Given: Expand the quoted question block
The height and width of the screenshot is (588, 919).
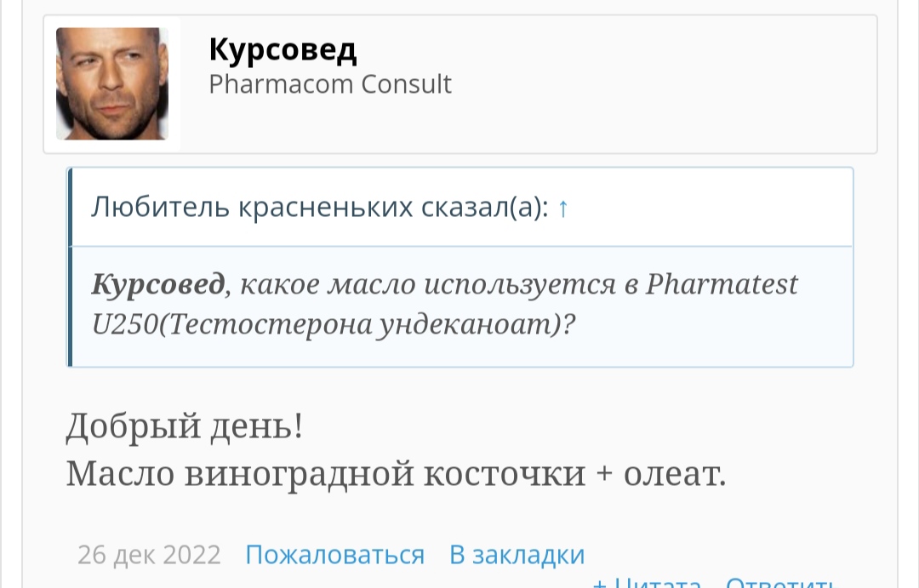Looking at the screenshot, I should 461,306.
